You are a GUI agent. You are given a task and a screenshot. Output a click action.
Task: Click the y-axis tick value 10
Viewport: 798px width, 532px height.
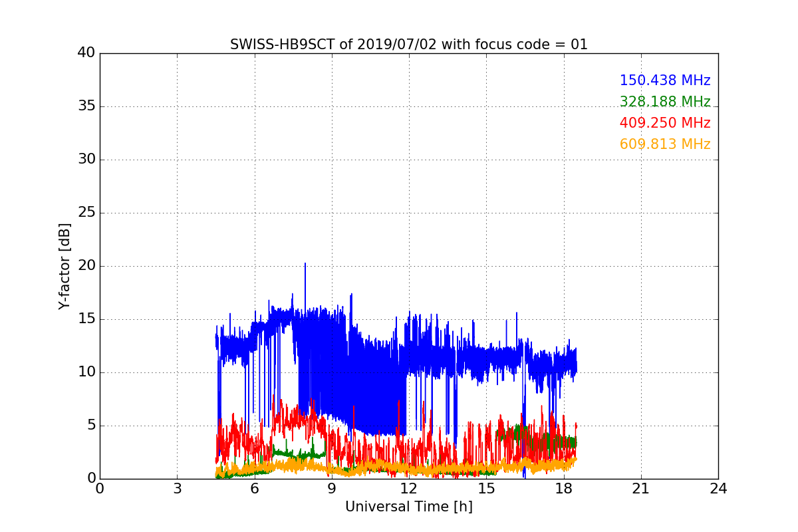coord(86,372)
